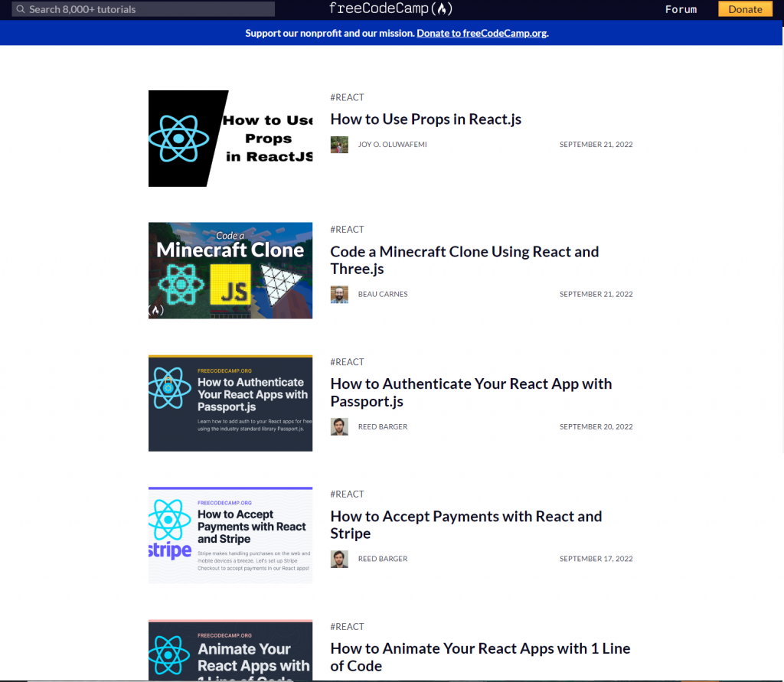Click #REACT tag above Minecraft Clone article
Viewport: 784px width, 682px height.
(x=347, y=230)
